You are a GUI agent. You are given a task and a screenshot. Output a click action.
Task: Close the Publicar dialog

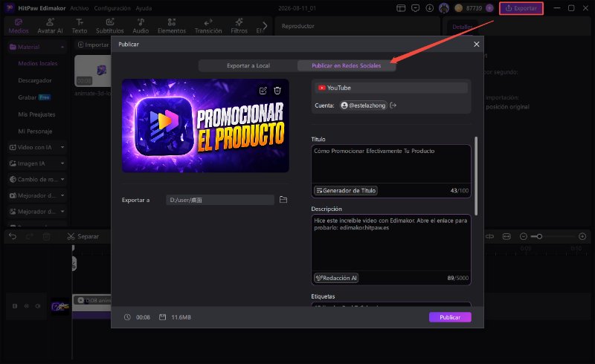(x=476, y=45)
